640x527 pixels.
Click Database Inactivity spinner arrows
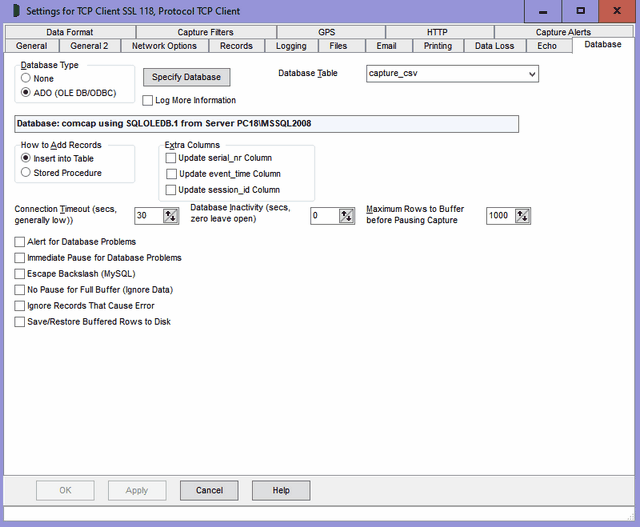pos(346,216)
